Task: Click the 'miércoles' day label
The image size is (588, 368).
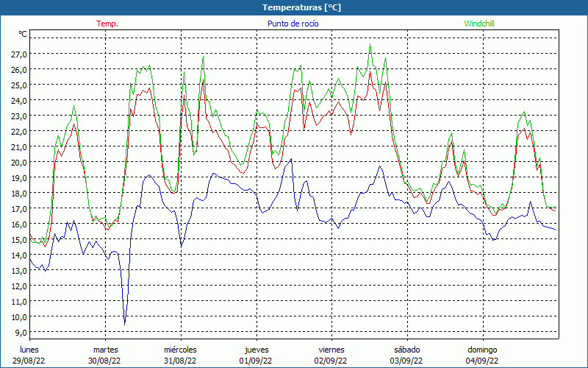Action: point(180,350)
